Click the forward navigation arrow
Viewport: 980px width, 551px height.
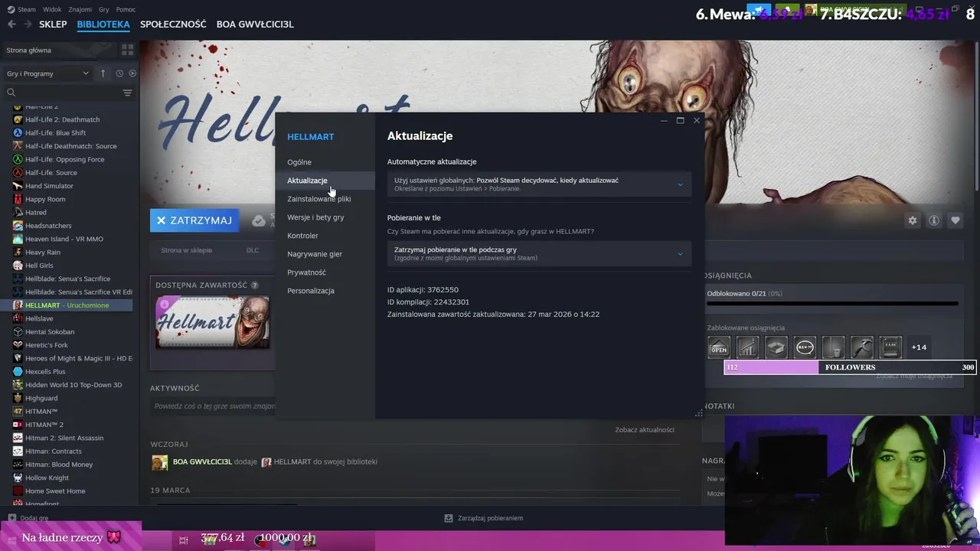[x=28, y=24]
